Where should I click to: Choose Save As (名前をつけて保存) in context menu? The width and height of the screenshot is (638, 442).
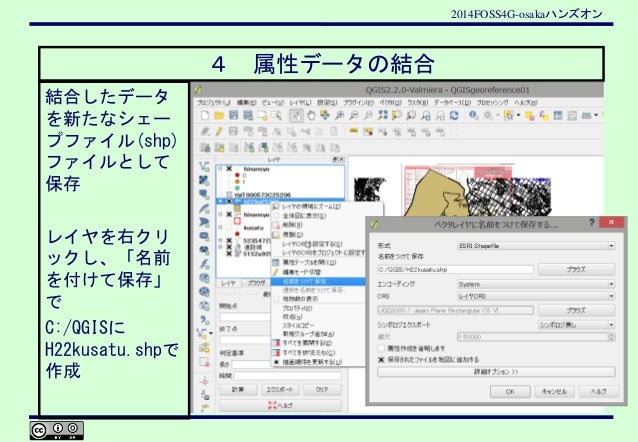pyautogui.click(x=319, y=281)
